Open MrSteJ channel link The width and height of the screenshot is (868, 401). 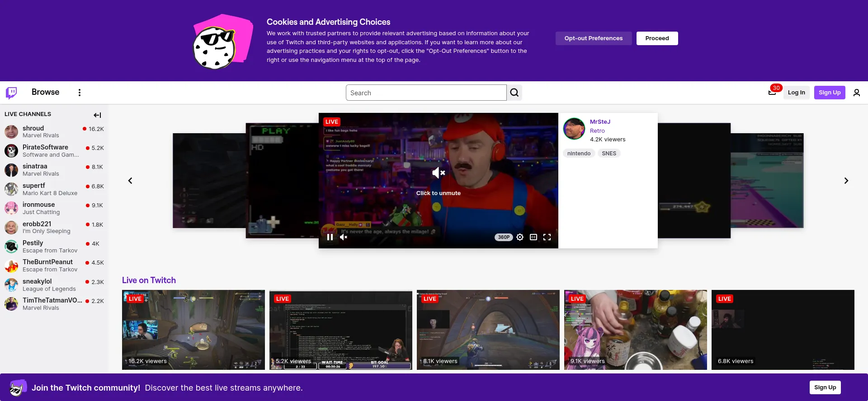[600, 121]
